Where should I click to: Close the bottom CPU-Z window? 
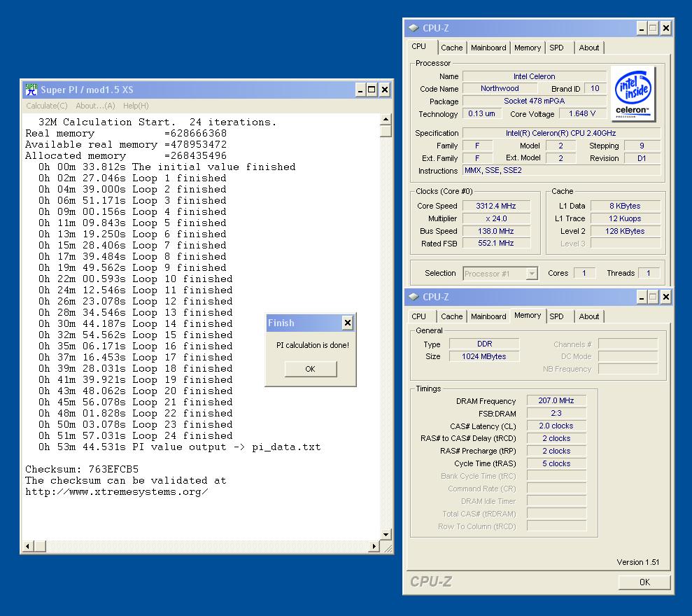[666, 297]
